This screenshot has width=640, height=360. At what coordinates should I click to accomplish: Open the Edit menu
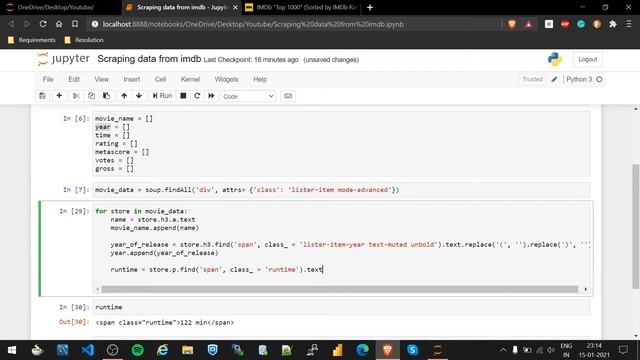[74, 79]
